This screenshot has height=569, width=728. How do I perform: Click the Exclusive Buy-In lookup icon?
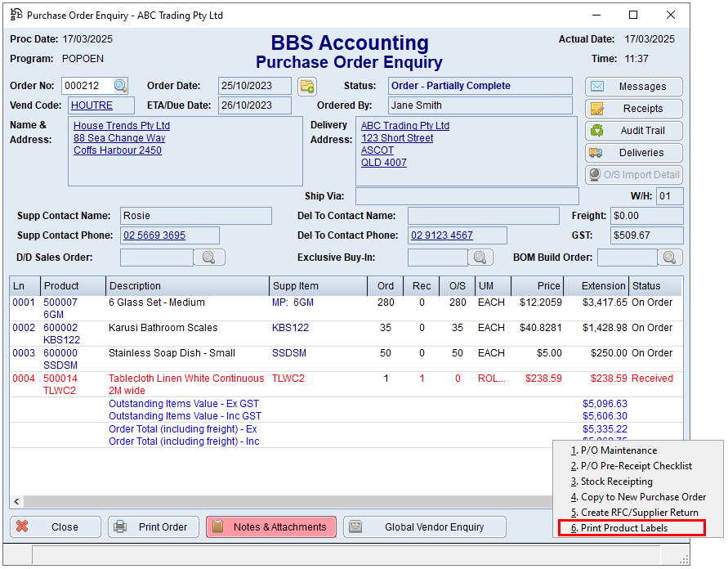pos(481,258)
